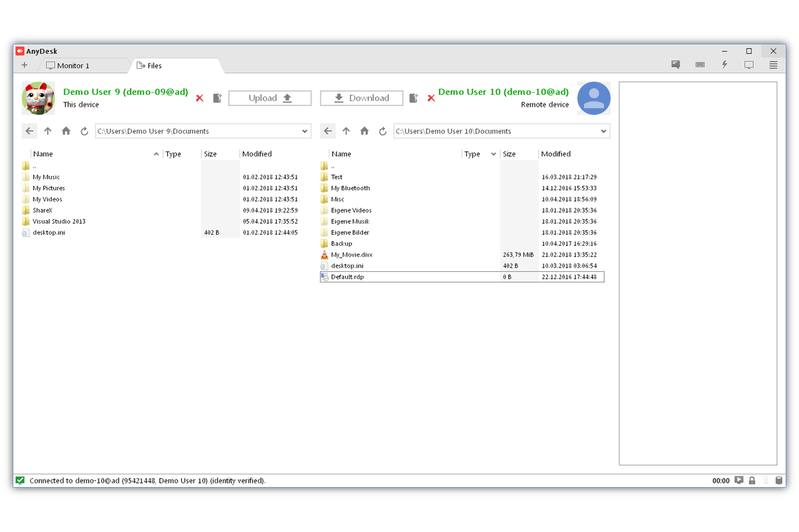Viewport: 799px width, 532px height.
Task: Select the Visual Studio 2013 folder
Action: 59,221
